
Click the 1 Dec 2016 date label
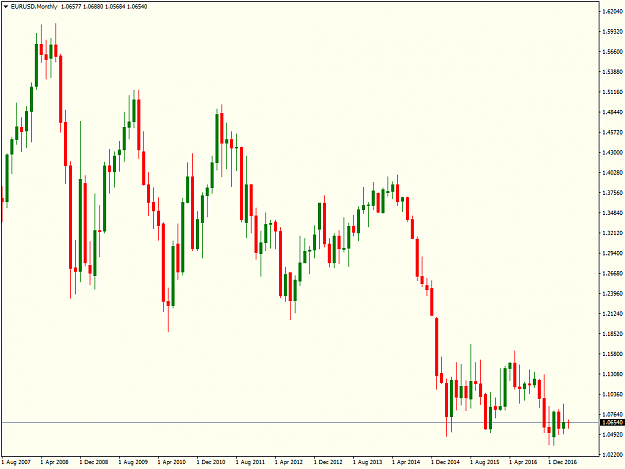click(562, 462)
